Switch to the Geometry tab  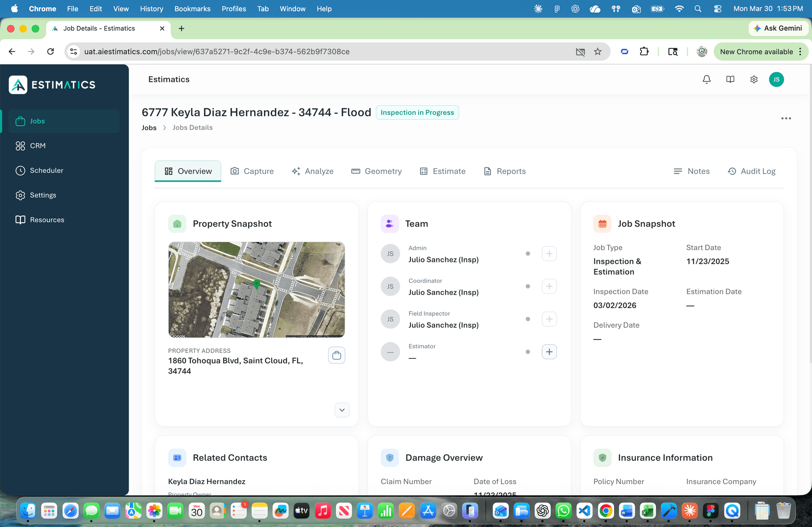pos(376,171)
